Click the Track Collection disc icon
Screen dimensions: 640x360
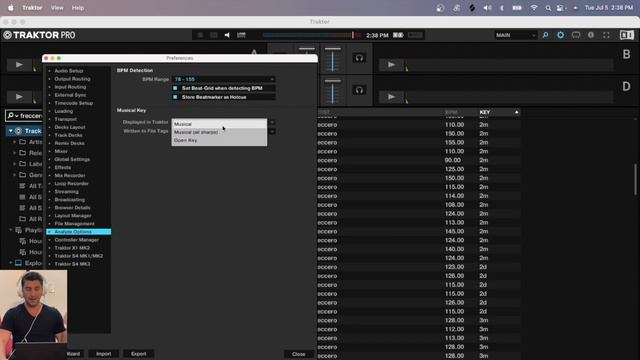click(x=18, y=131)
